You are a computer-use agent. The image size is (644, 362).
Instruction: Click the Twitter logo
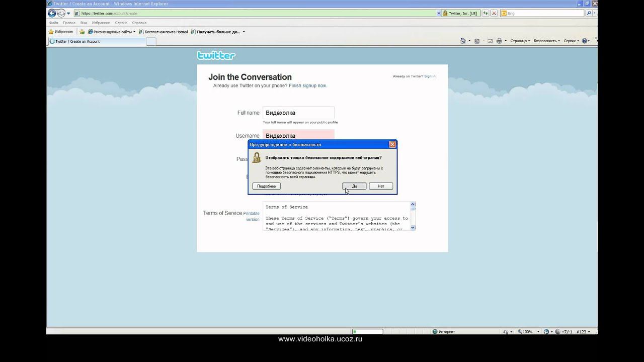(x=216, y=55)
